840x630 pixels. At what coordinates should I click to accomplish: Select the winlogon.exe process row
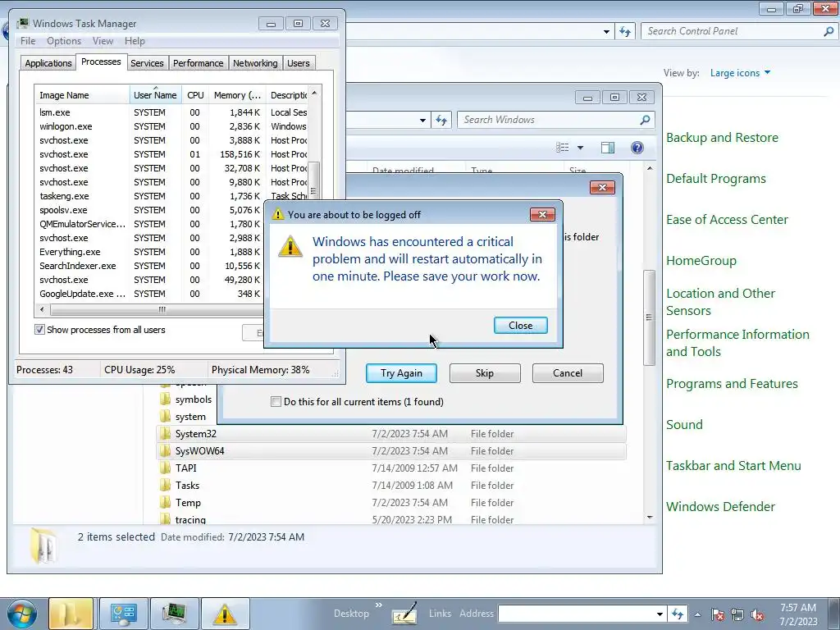pyautogui.click(x=171, y=126)
